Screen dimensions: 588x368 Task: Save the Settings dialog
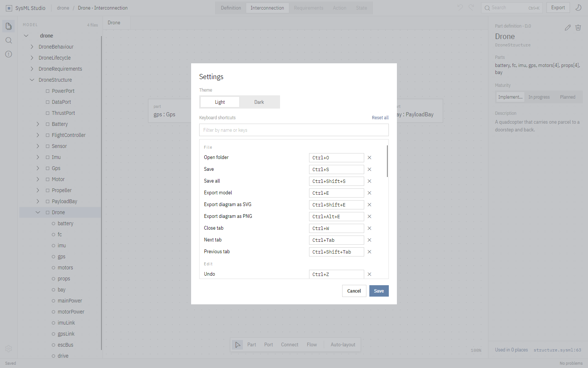pos(379,291)
